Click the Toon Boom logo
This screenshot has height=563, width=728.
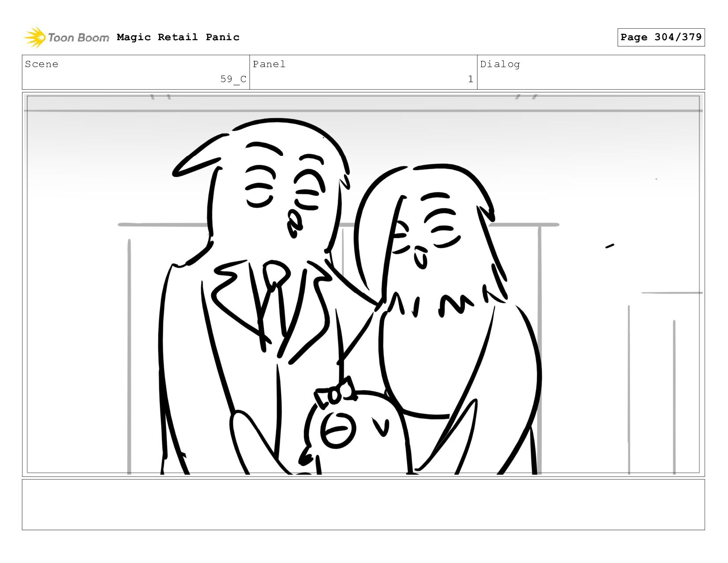tap(66, 38)
